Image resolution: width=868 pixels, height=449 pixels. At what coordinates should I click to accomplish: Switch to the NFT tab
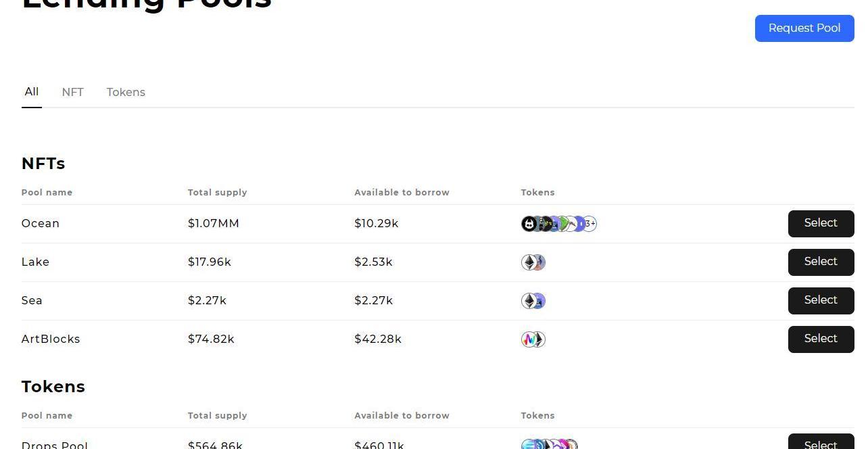tap(72, 93)
